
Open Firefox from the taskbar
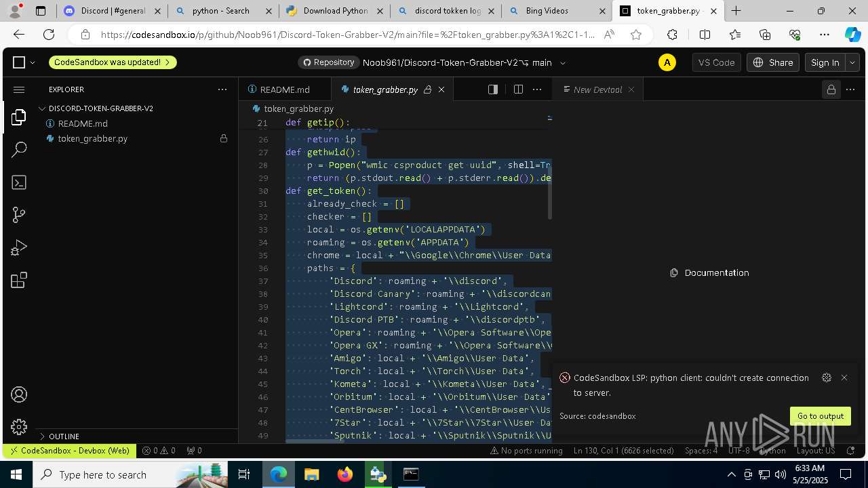[x=344, y=474]
